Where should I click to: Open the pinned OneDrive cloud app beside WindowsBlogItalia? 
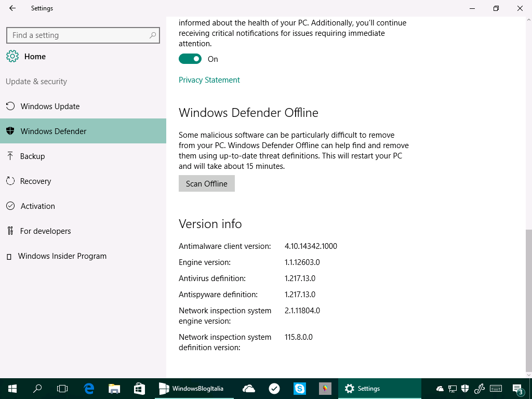coord(249,389)
